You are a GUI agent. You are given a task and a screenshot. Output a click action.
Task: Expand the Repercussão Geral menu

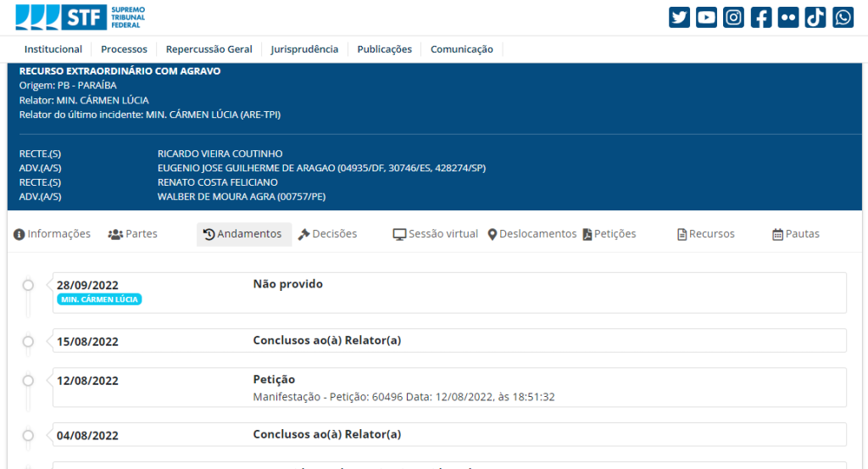[x=209, y=49]
